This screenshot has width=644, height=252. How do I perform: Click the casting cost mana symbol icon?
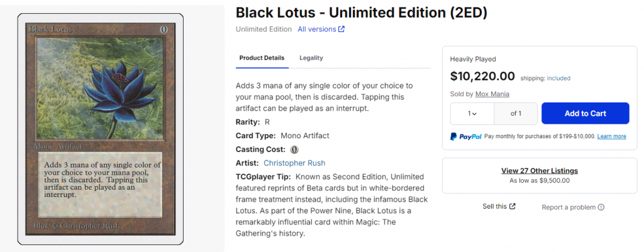(x=294, y=150)
